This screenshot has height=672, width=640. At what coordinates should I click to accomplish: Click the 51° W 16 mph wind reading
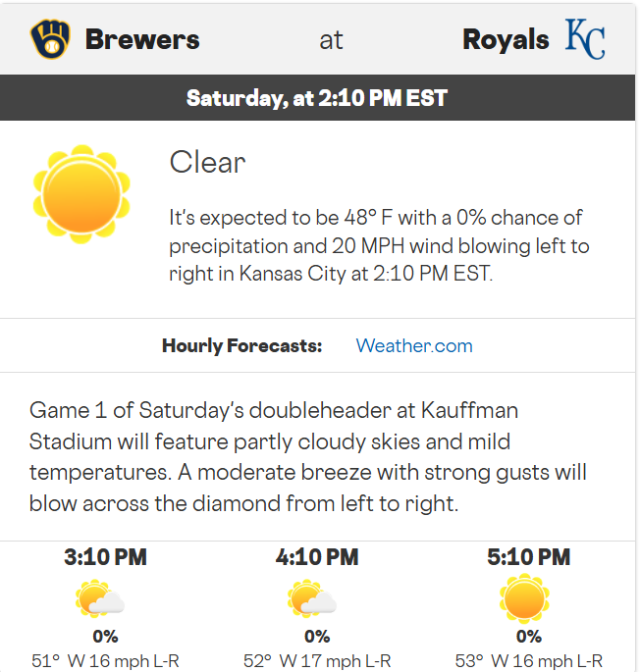click(105, 660)
